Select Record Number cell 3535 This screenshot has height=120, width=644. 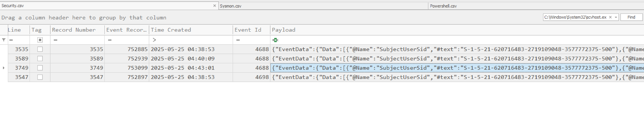click(77, 49)
